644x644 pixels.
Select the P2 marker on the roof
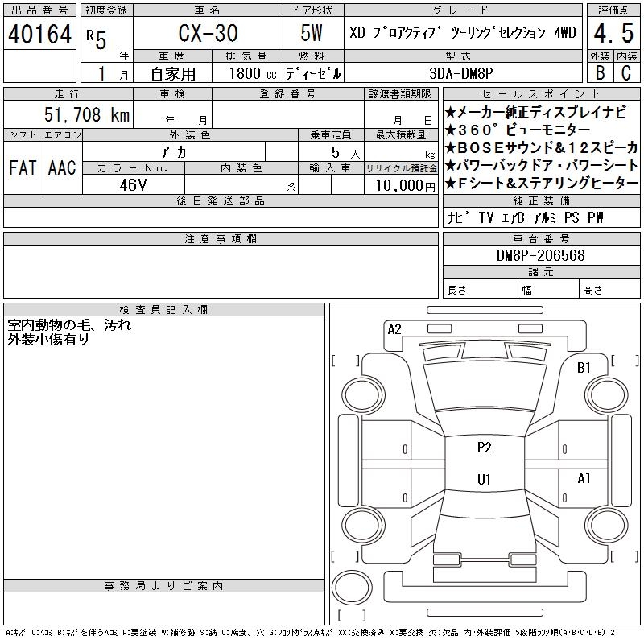pyautogui.click(x=484, y=448)
